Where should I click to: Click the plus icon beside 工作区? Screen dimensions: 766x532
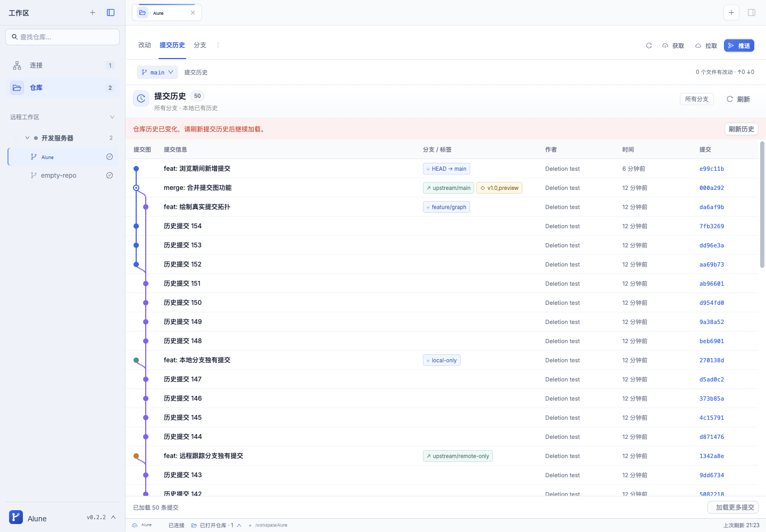point(93,13)
